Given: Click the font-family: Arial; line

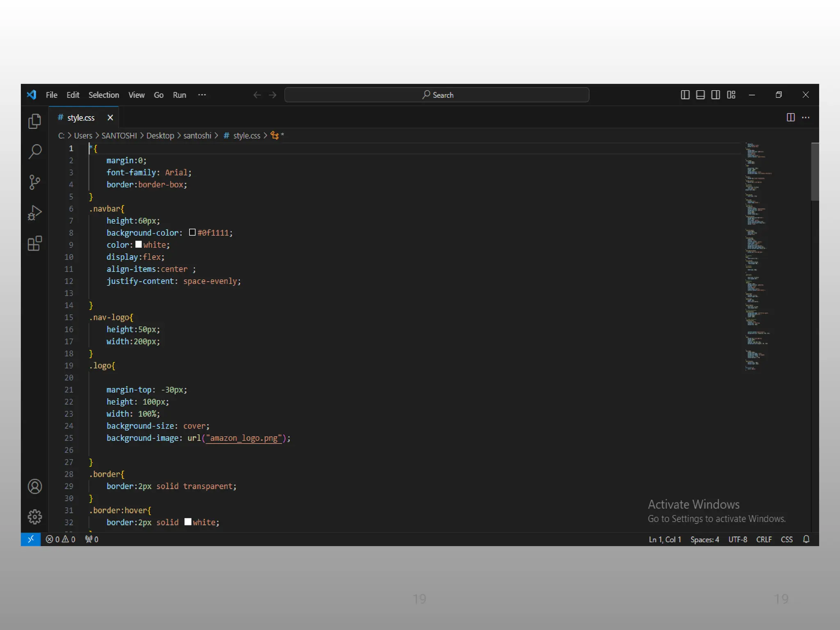Looking at the screenshot, I should click(x=149, y=173).
